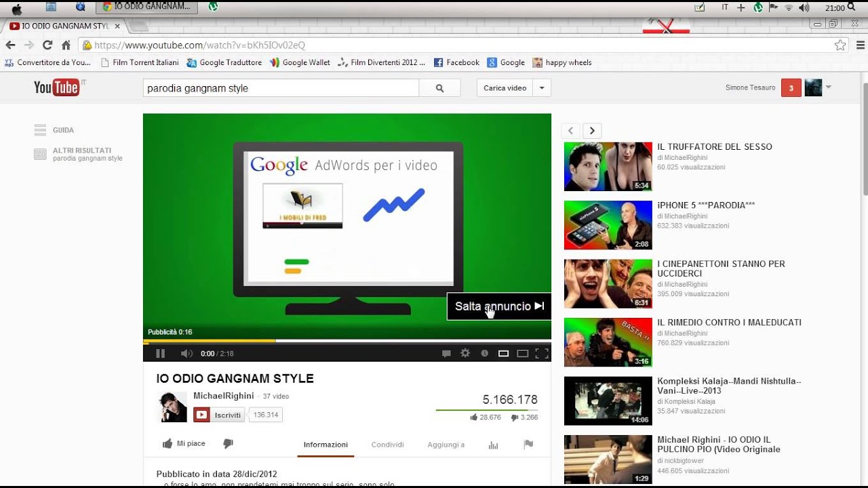Image resolution: width=868 pixels, height=488 pixels.
Task: Expand the Carica video dropdown arrow
Action: (x=542, y=88)
